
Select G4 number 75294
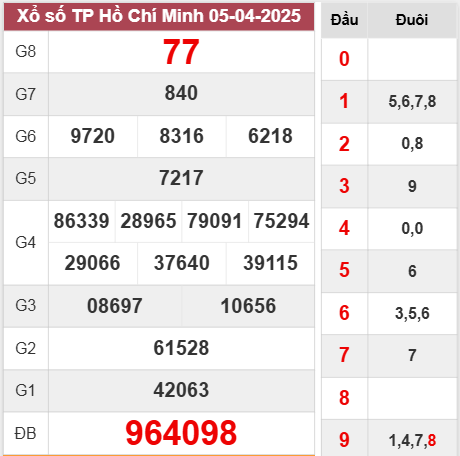[x=281, y=221]
